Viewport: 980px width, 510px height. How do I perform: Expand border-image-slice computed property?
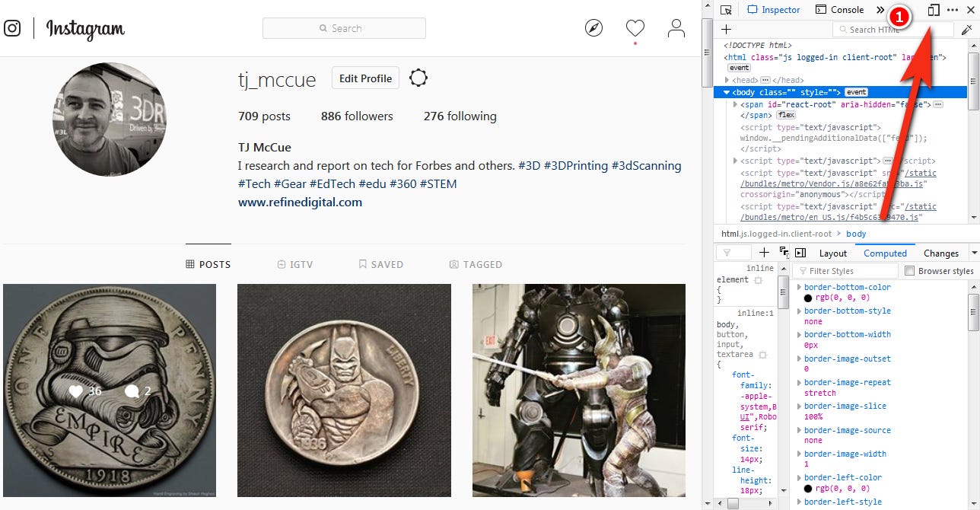tap(799, 406)
